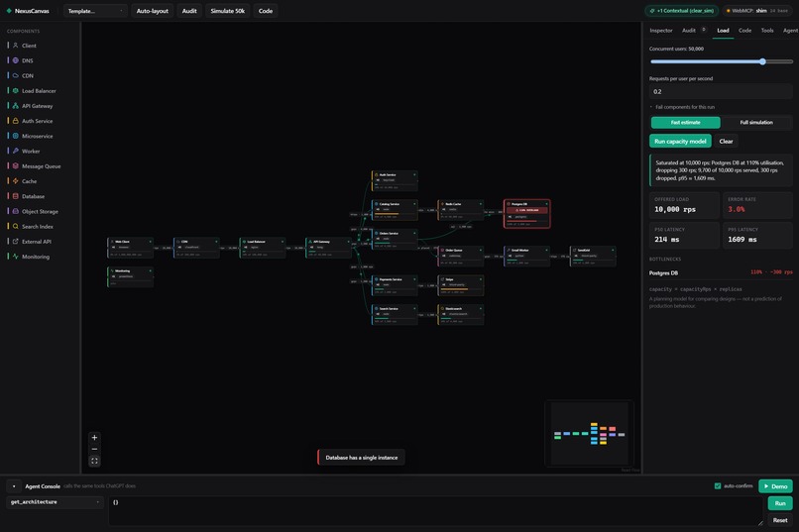Open the Audit tab in right panel

[688, 31]
